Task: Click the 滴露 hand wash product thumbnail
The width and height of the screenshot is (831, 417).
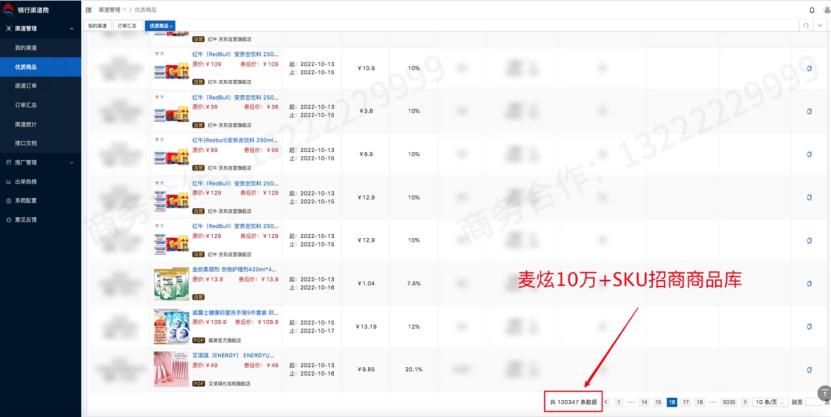Action: point(171,327)
